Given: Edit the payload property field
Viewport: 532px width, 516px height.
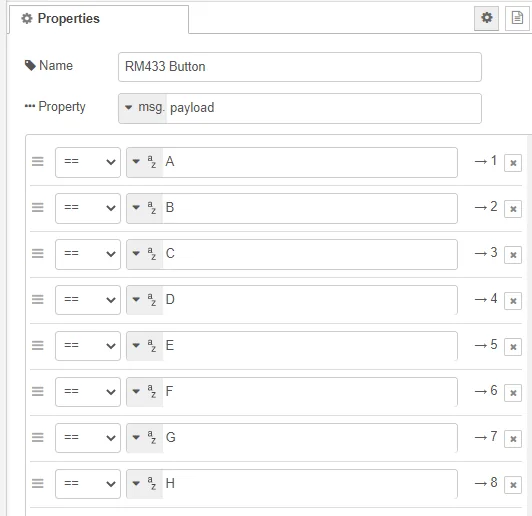Looking at the screenshot, I should [x=324, y=108].
